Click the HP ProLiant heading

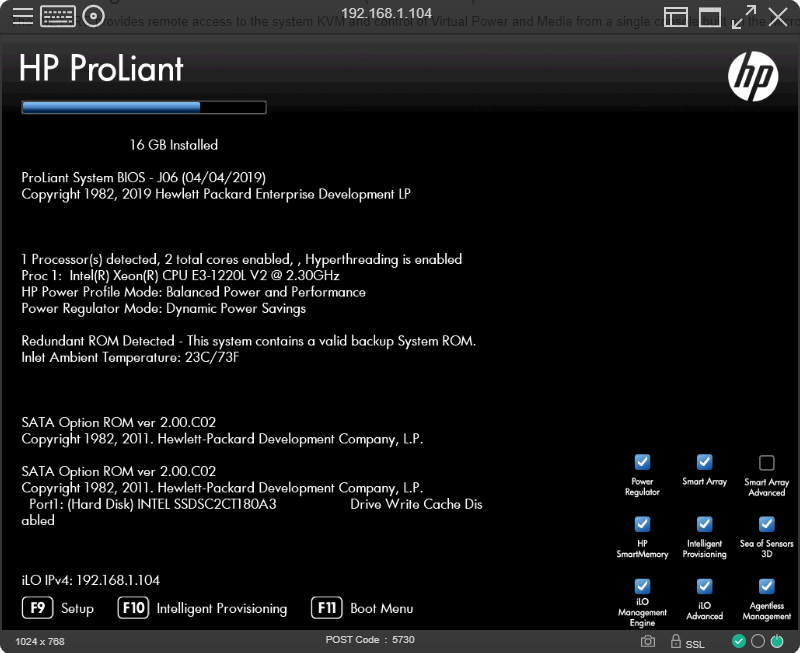(101, 68)
